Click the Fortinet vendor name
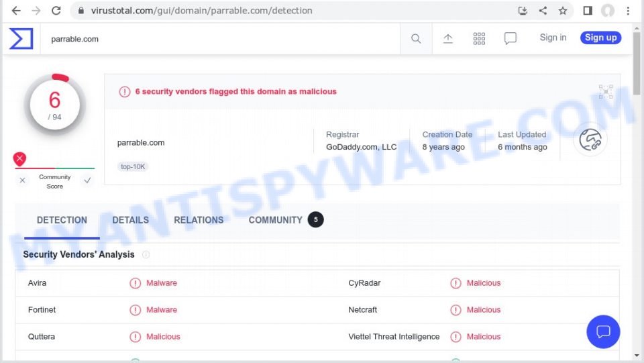This screenshot has width=644, height=363. [x=42, y=309]
